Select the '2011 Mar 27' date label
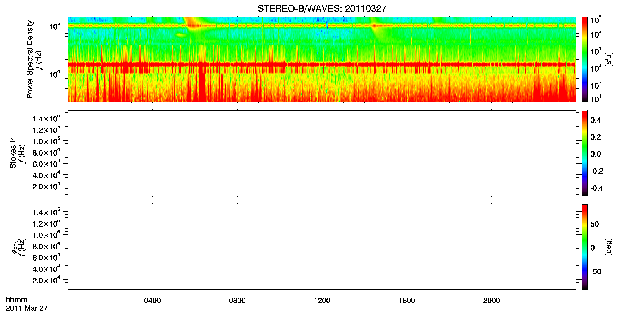The height and width of the screenshot is (332, 644). (27, 308)
